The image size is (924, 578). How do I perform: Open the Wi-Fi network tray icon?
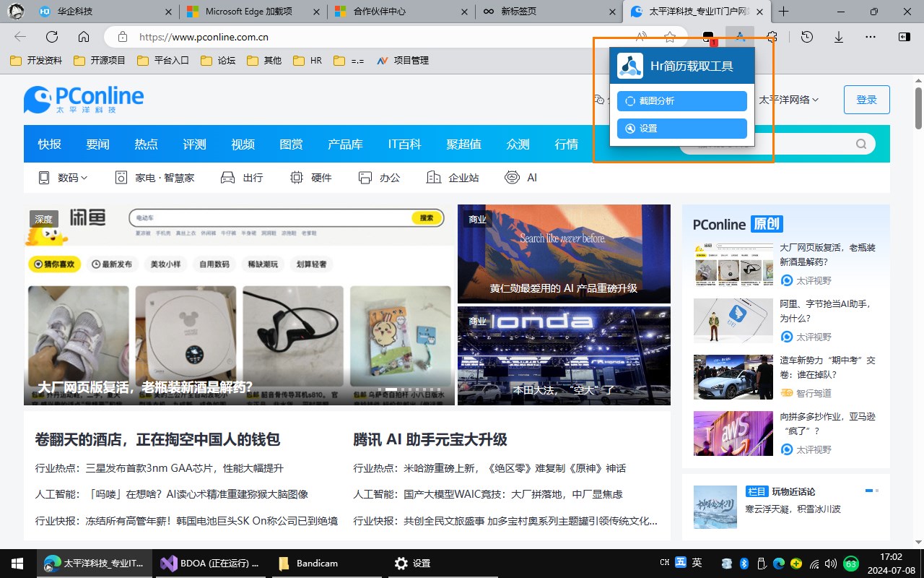click(815, 563)
